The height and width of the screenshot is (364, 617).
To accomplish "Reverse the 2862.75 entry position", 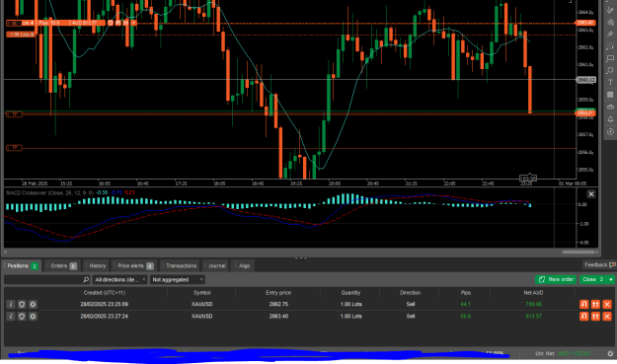I will point(584,304).
